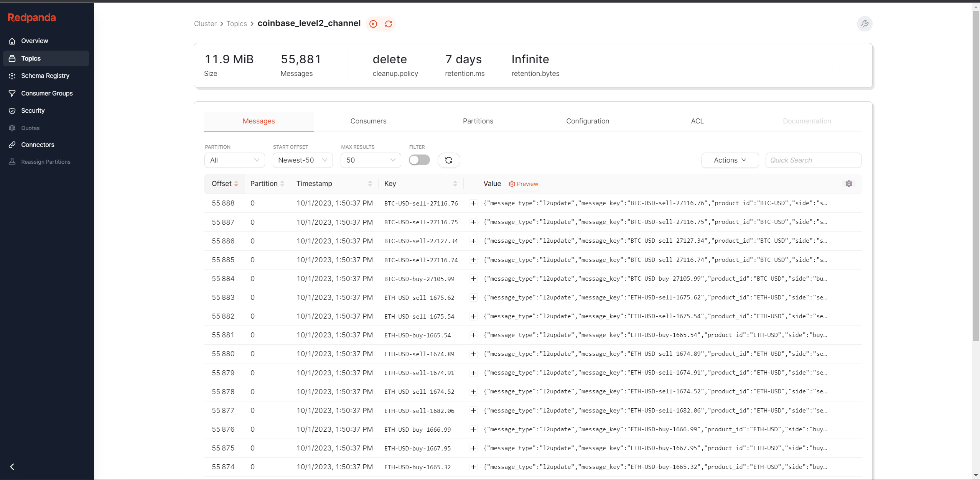Click the wrench icon at the top right
The image size is (980, 480).
click(x=865, y=24)
